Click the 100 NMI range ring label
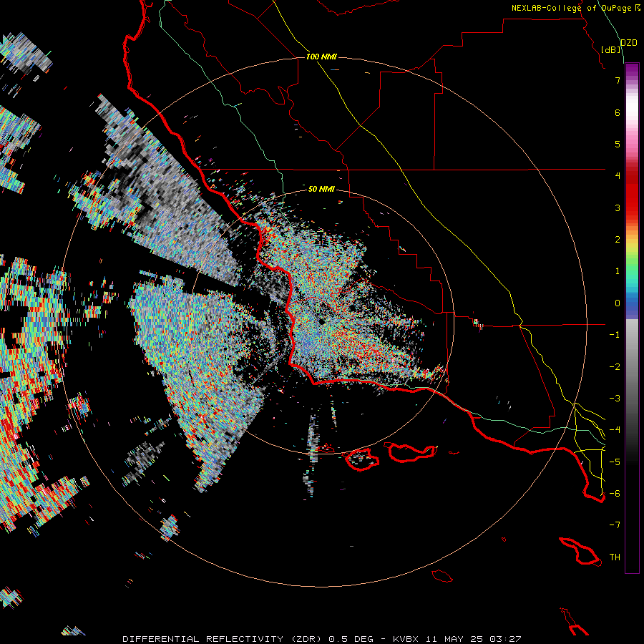This screenshot has height=644, width=644. (321, 57)
